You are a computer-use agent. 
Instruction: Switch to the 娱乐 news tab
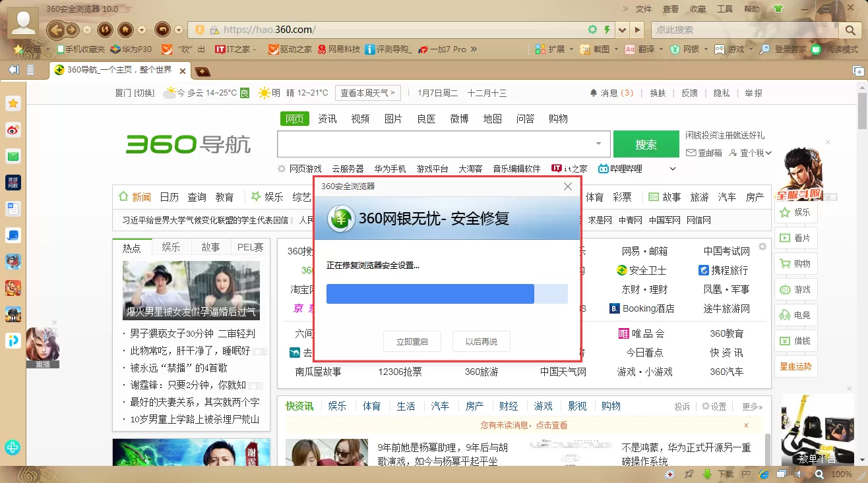point(171,247)
